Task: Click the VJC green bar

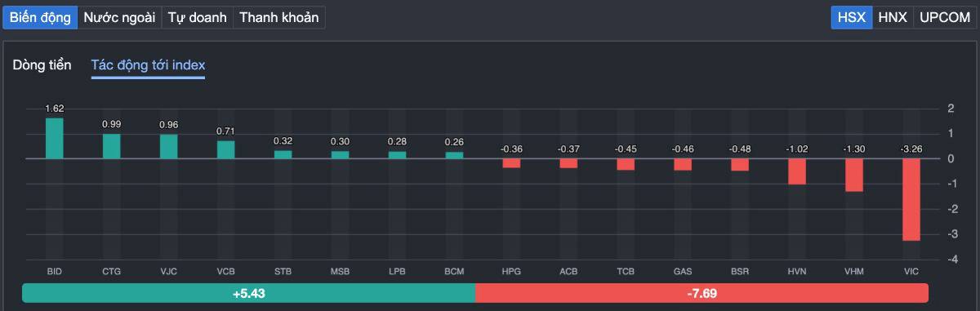Action: coord(169,146)
